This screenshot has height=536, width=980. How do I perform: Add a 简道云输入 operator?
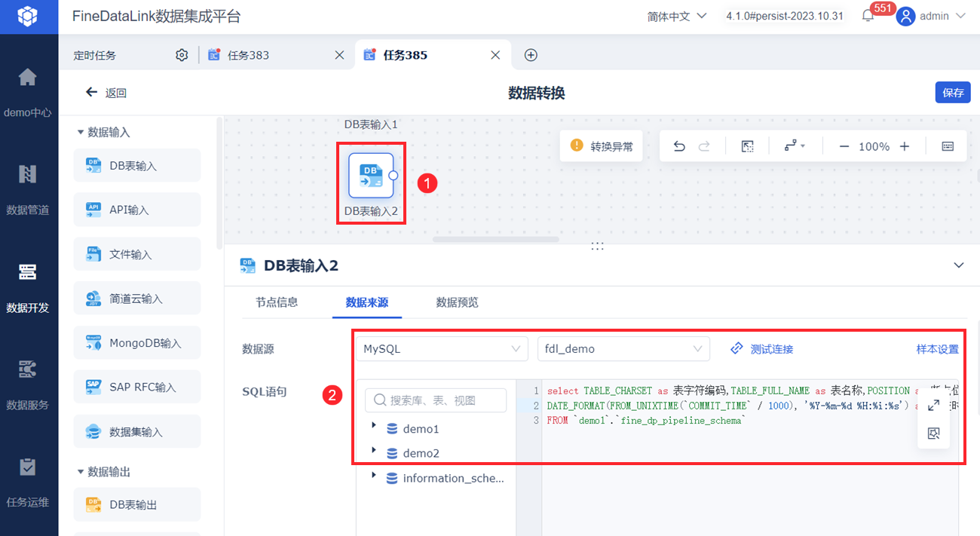click(x=137, y=299)
